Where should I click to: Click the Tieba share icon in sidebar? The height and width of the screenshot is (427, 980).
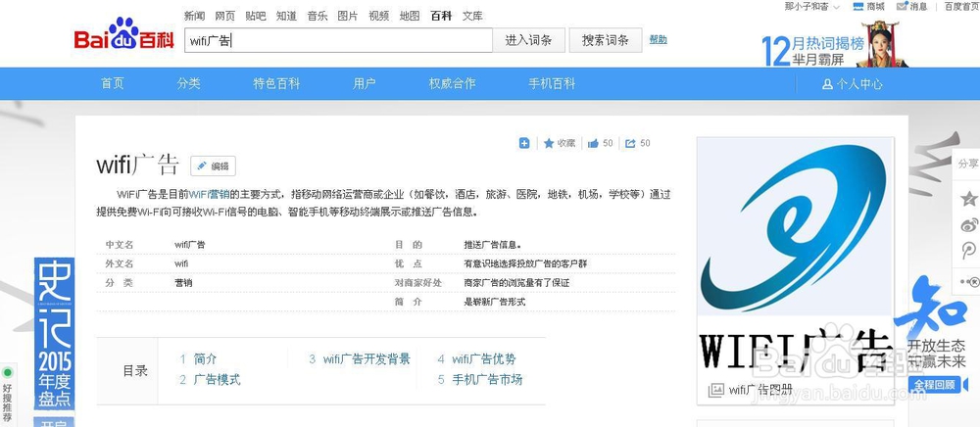pyautogui.click(x=969, y=252)
